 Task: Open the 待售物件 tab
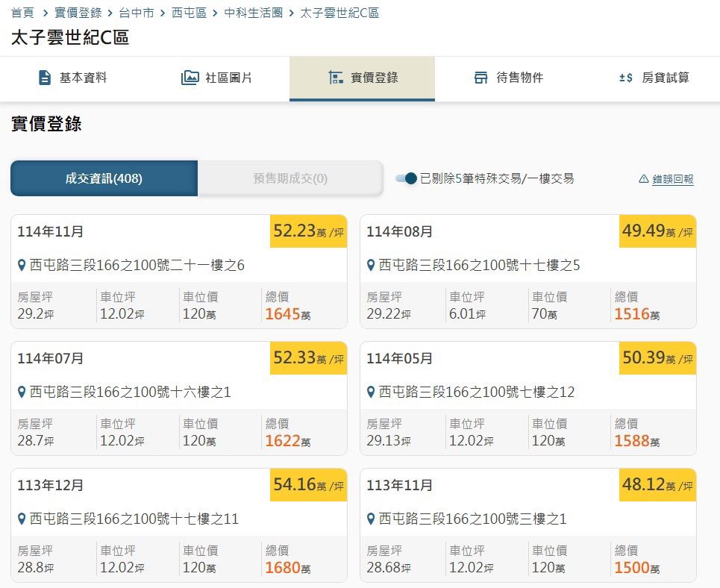[x=508, y=78]
